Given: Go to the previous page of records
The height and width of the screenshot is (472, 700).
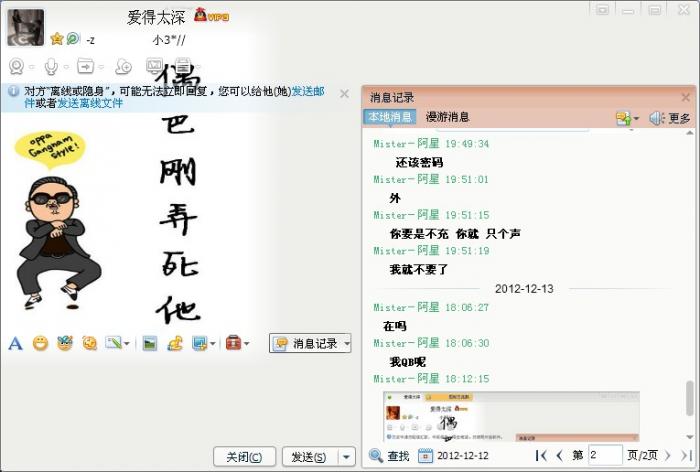Looking at the screenshot, I should click(559, 455).
